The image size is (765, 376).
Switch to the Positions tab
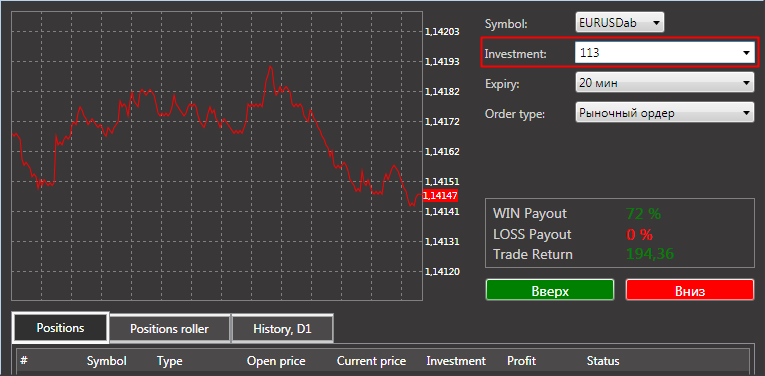pyautogui.click(x=60, y=328)
